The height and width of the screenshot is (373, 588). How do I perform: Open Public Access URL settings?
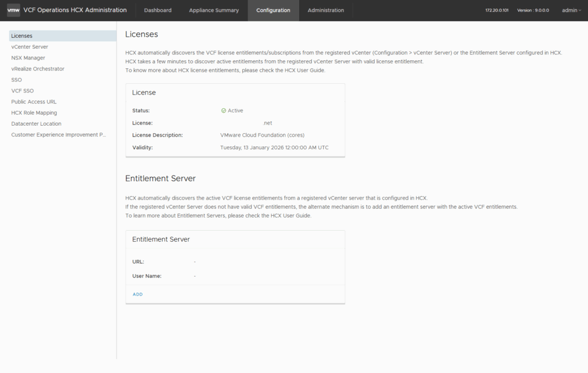tap(34, 102)
